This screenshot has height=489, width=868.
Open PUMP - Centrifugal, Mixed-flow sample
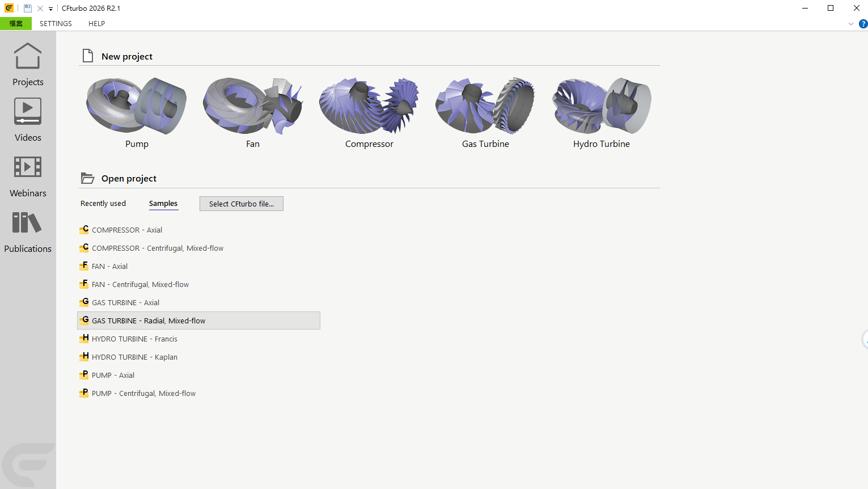click(198, 393)
